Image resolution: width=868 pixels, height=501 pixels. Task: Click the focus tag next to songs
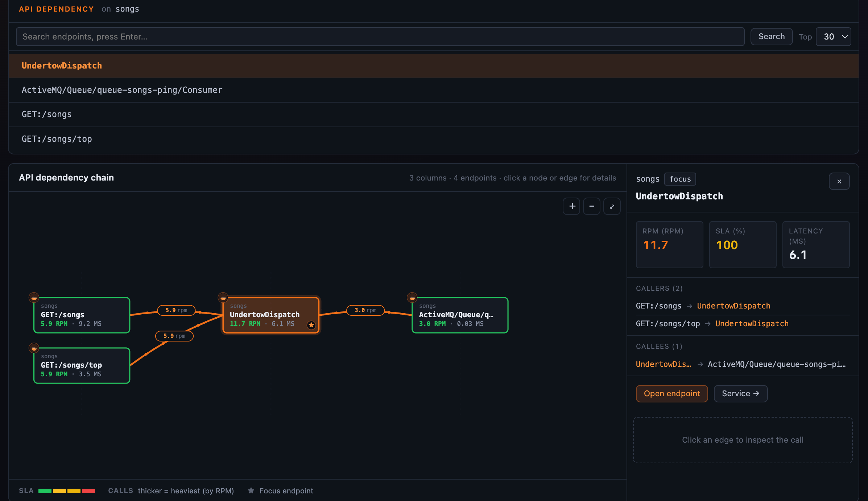pos(680,179)
